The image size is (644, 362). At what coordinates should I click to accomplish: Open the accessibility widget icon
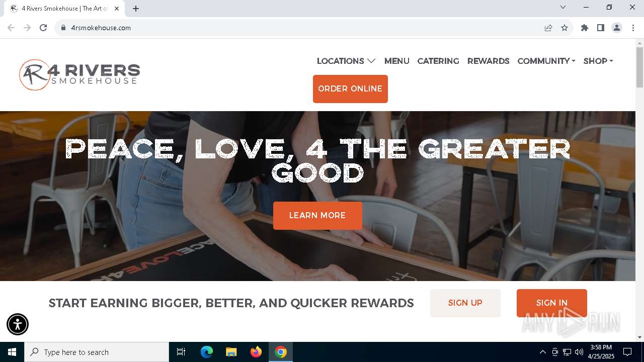18,324
